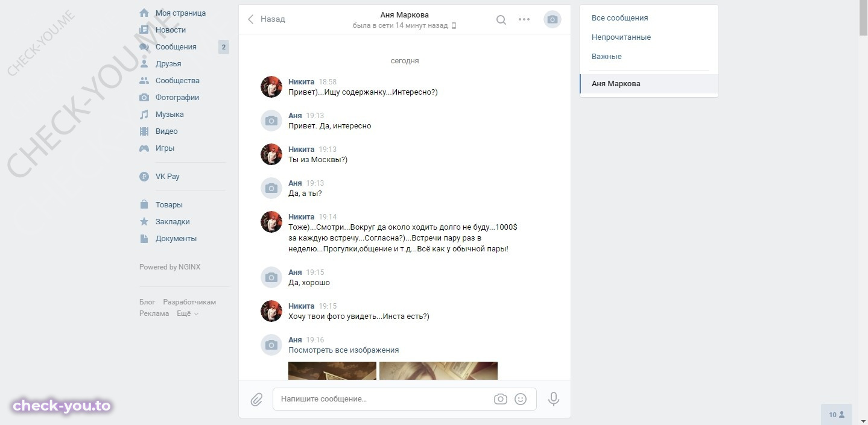The height and width of the screenshot is (425, 868).
Task: Select the Аня Маркова conversation tab
Action: pyautogui.click(x=649, y=84)
